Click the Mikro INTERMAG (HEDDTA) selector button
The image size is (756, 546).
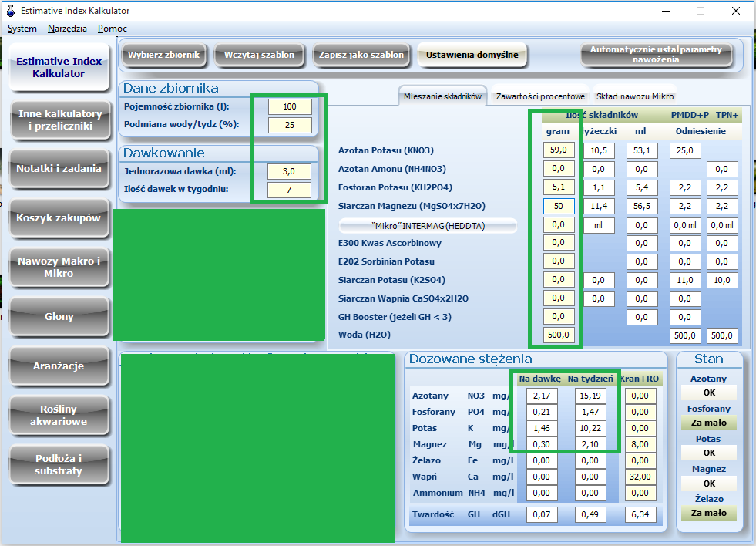click(428, 226)
